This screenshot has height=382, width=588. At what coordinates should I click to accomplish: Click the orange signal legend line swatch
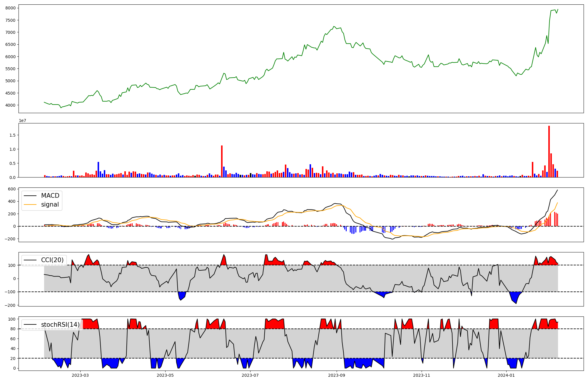click(30, 205)
